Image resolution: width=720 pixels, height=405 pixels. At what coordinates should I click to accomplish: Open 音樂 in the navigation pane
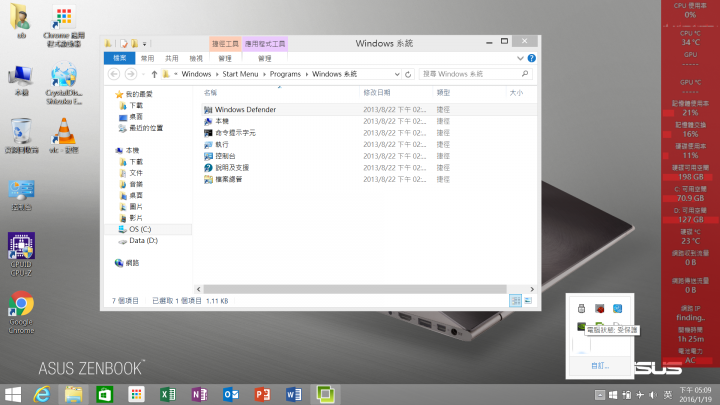click(x=136, y=184)
